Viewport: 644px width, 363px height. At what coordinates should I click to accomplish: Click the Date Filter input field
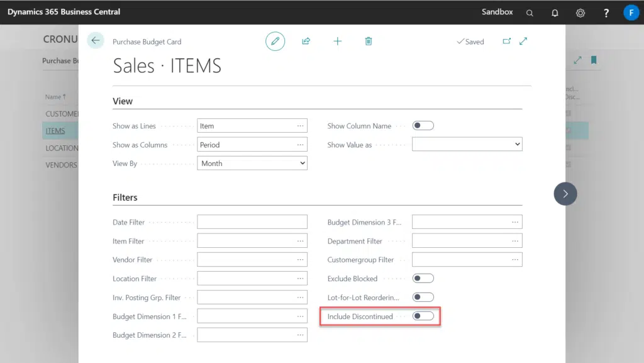click(252, 222)
